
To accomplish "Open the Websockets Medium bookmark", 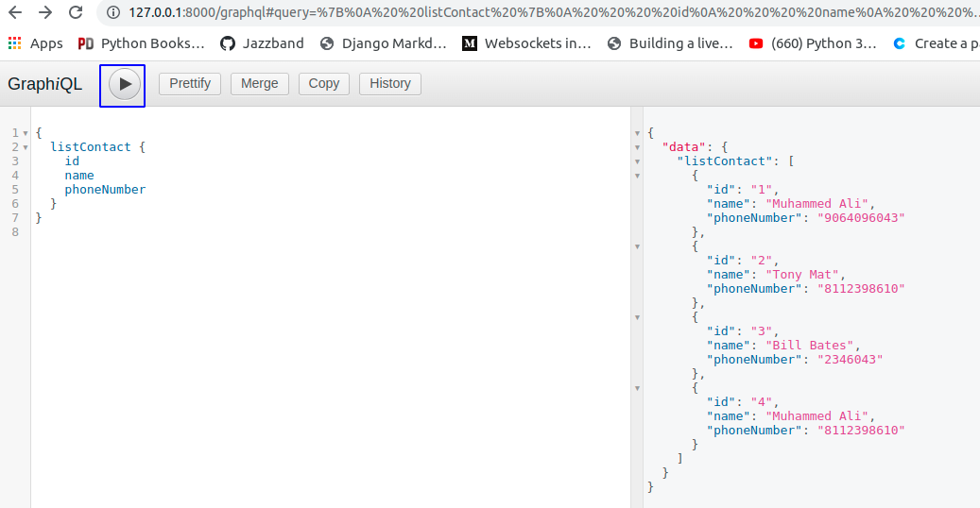I will pyautogui.click(x=526, y=43).
